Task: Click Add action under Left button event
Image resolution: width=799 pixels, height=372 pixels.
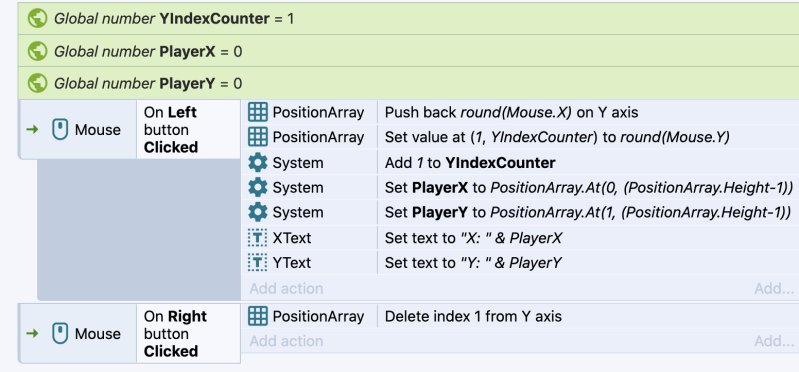Action: pyautogui.click(x=286, y=288)
